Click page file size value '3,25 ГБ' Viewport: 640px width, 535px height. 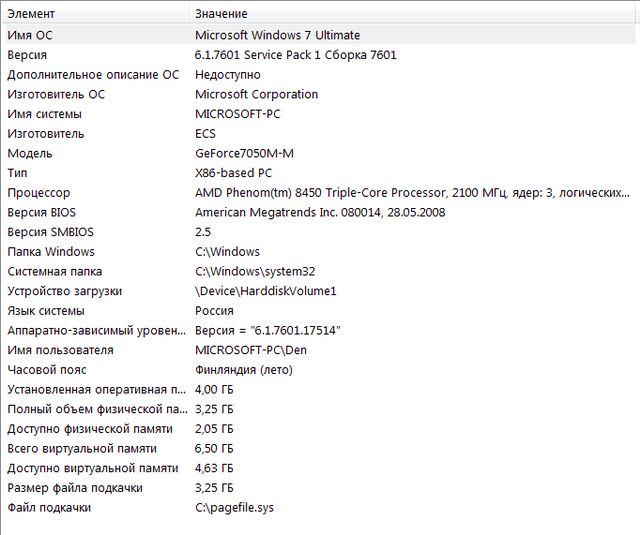[x=214, y=488]
